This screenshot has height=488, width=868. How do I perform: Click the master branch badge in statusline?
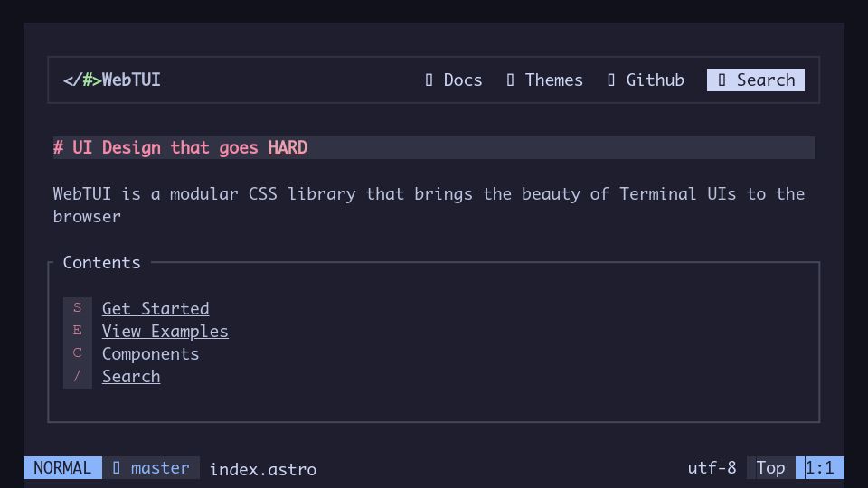click(x=151, y=468)
